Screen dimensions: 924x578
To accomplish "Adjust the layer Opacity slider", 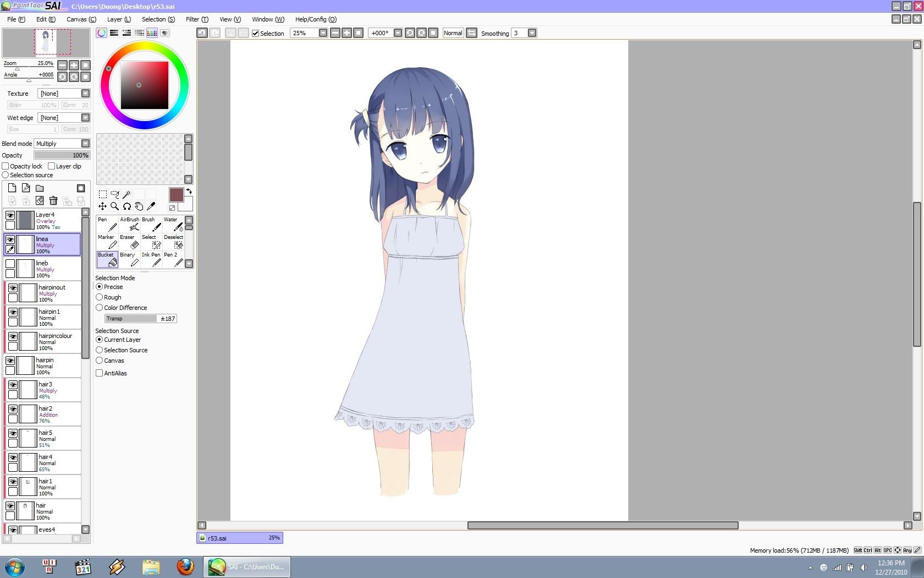I will (62, 155).
